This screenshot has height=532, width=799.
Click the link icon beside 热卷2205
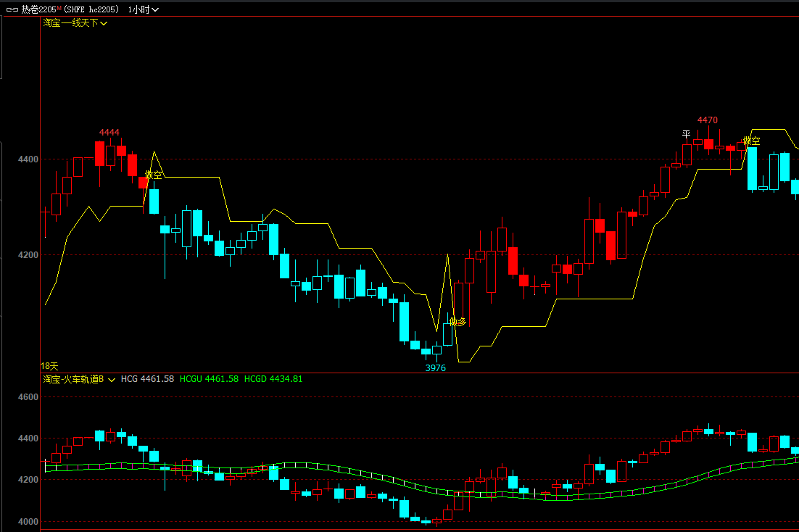12,9
